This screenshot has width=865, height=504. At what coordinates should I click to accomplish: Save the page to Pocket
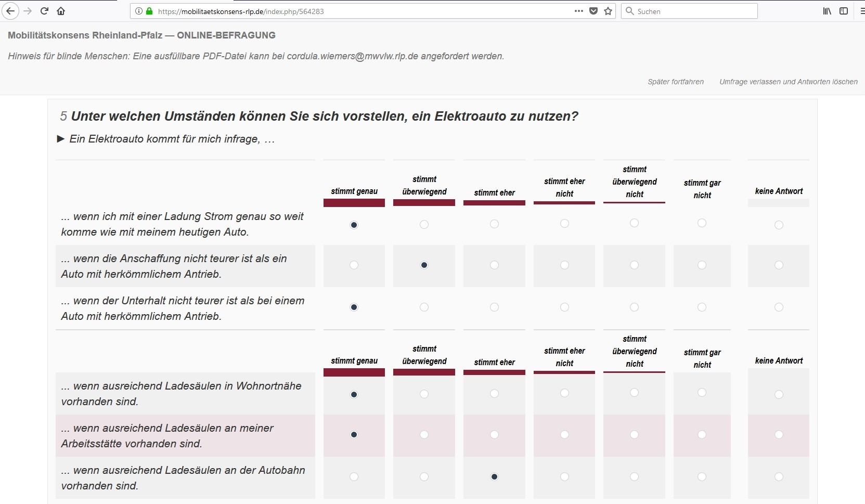click(593, 11)
